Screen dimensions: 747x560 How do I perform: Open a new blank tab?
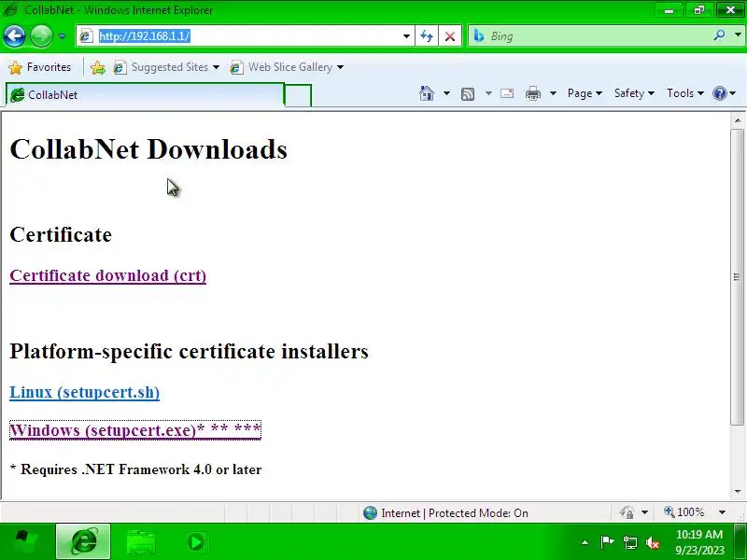pyautogui.click(x=298, y=95)
